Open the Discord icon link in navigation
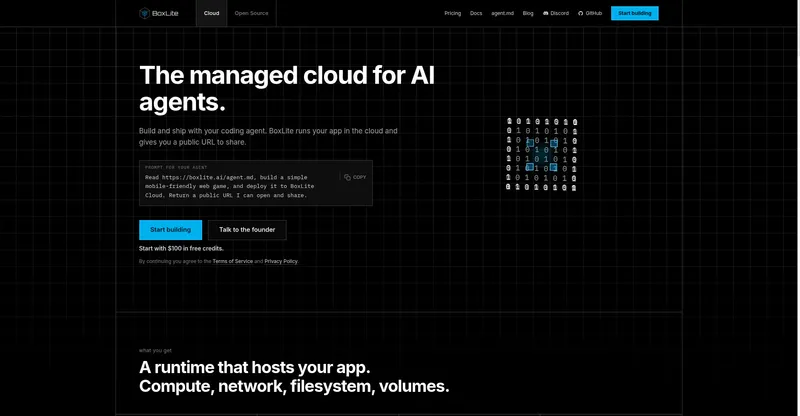Image resolution: width=800 pixels, height=416 pixels. pos(545,13)
